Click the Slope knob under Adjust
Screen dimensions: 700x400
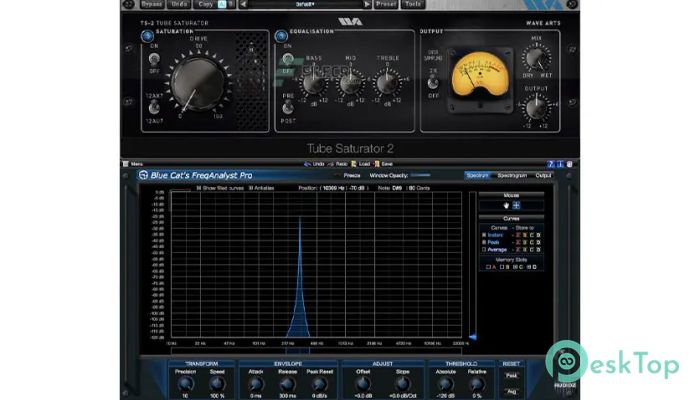(x=402, y=384)
